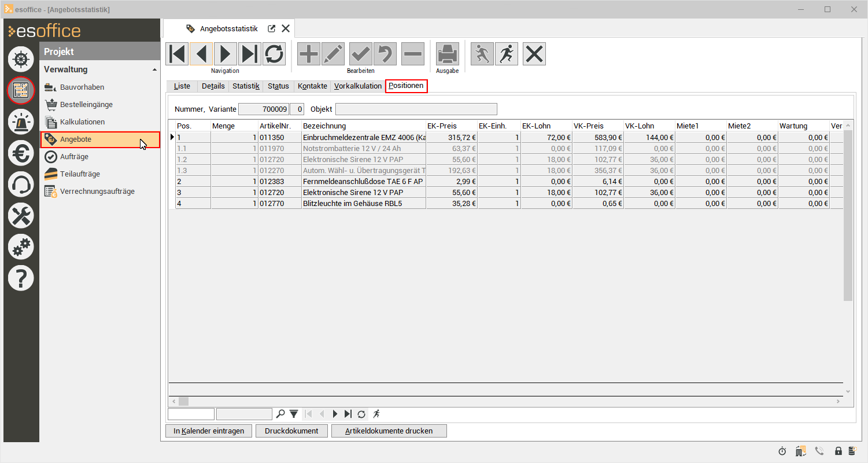868x463 pixels.
Task: Click the second running figure toolbar icon
Action: (x=507, y=54)
